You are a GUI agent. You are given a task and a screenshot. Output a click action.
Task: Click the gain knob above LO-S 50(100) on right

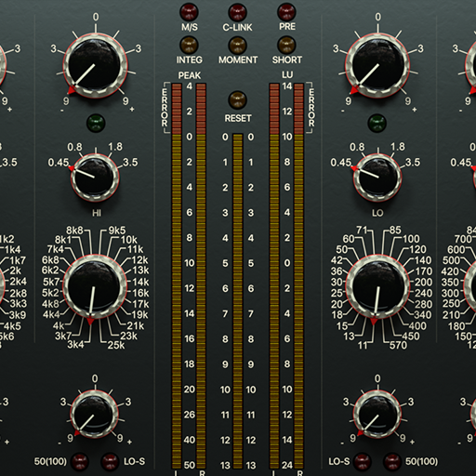click(x=377, y=414)
